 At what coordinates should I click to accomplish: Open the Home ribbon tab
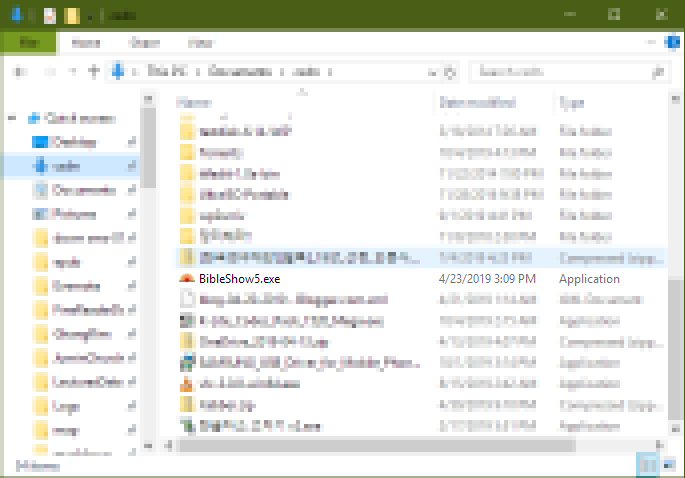point(86,44)
